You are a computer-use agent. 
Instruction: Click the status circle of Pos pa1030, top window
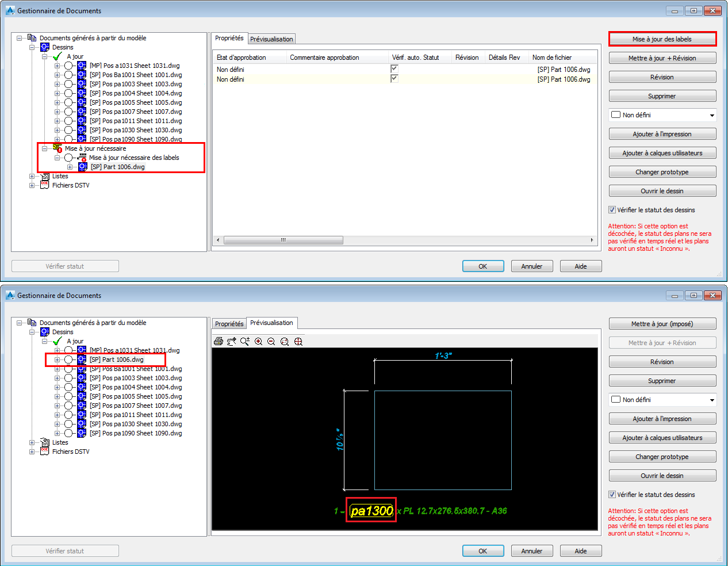point(68,130)
